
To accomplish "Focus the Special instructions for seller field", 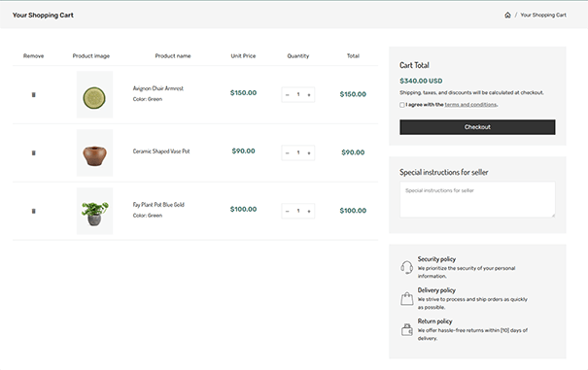I will 477,199.
